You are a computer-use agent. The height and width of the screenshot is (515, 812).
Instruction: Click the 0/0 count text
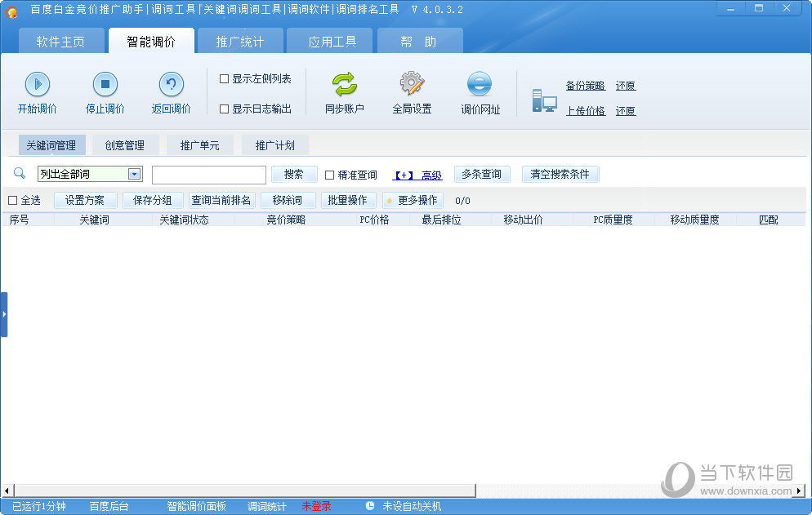pos(462,201)
